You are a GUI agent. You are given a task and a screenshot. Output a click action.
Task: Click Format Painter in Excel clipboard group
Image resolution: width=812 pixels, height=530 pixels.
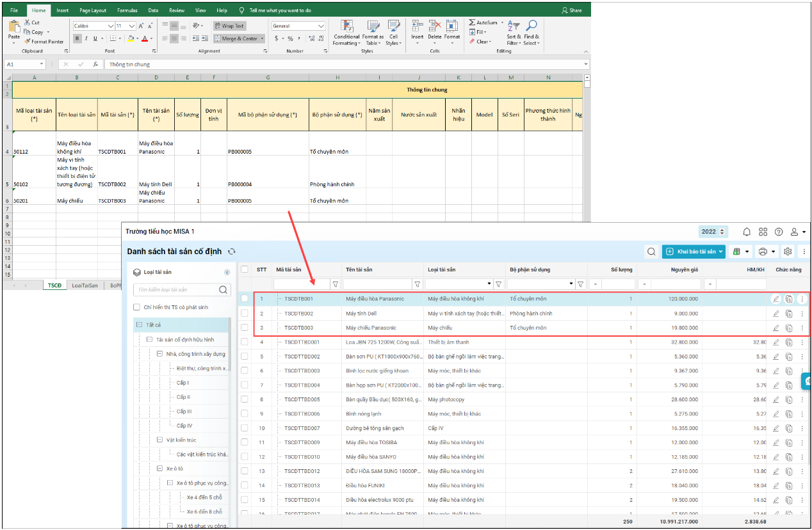[x=44, y=42]
